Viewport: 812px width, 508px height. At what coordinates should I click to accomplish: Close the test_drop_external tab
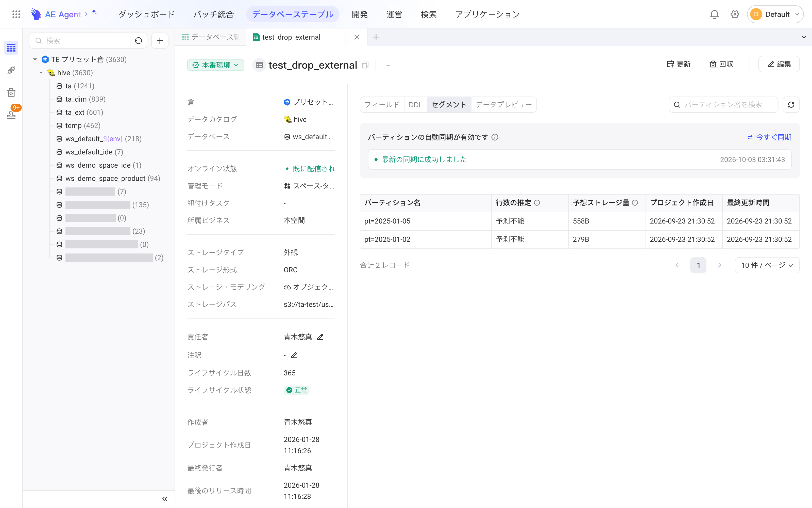[357, 37]
